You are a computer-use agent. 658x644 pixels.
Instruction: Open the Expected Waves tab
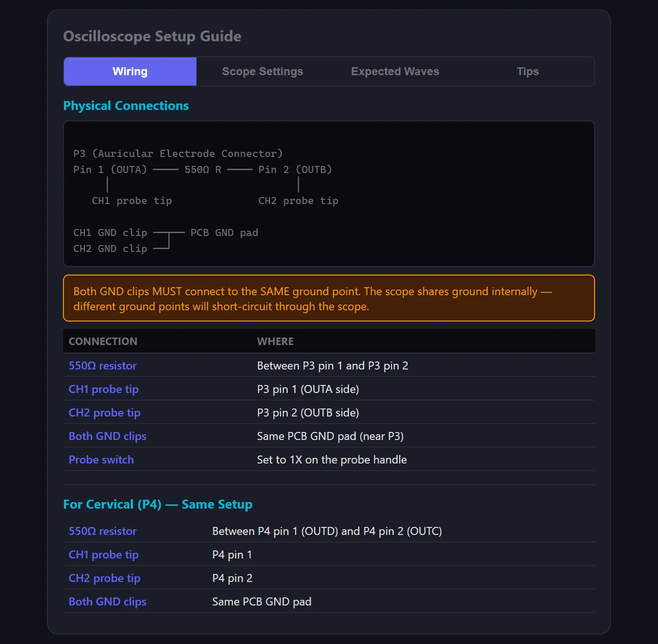pos(395,71)
